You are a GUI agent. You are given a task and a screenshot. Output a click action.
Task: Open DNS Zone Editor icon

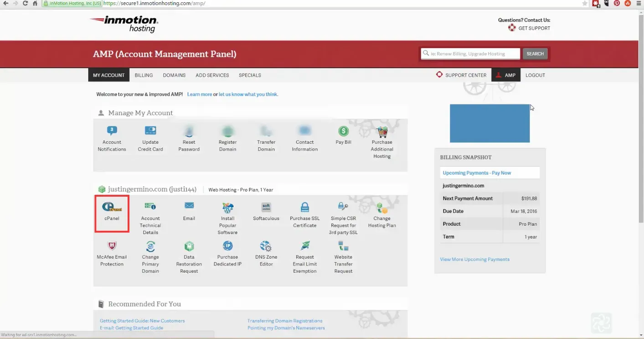(266, 246)
